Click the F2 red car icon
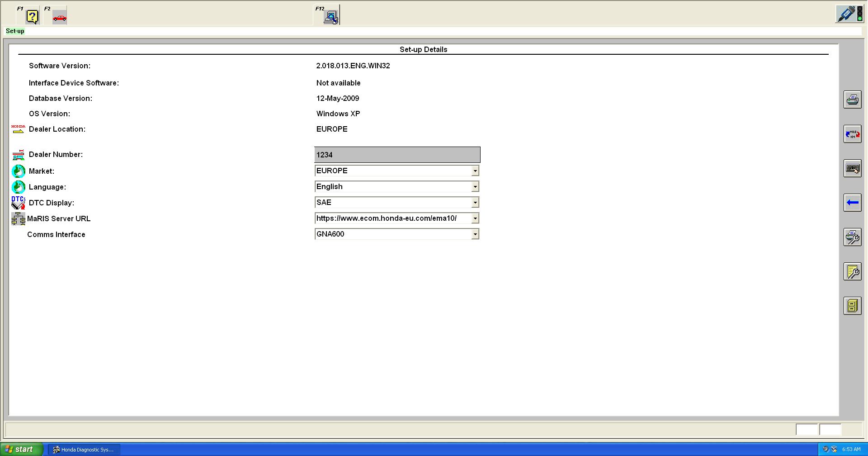The image size is (868, 456). click(60, 18)
